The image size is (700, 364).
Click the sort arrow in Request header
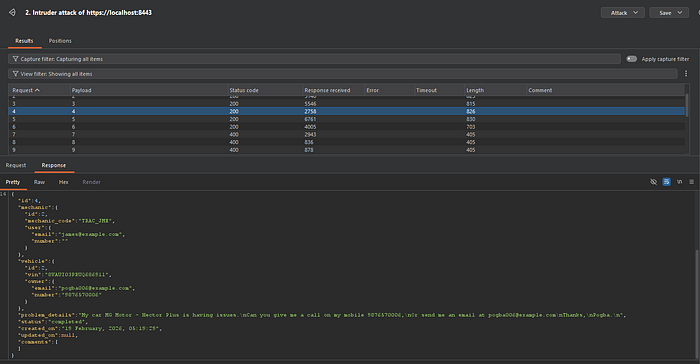[38, 90]
